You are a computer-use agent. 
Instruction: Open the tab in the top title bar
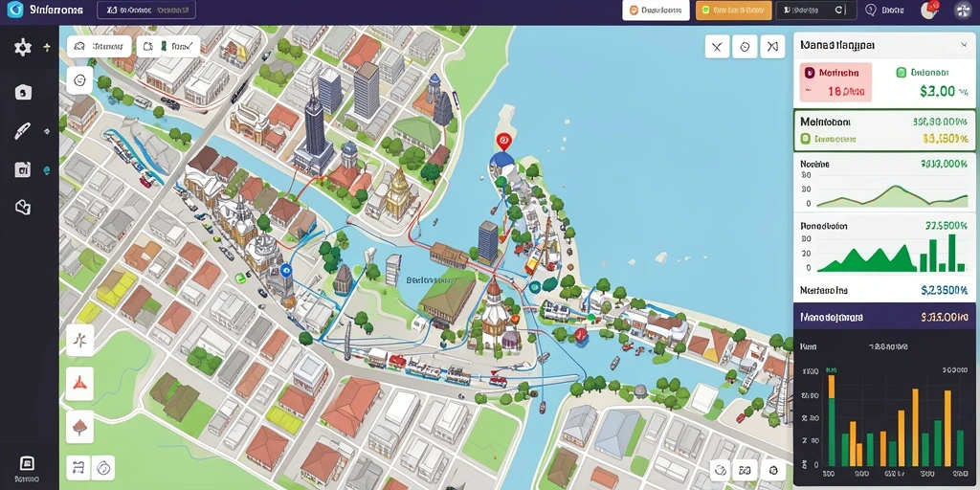coord(146,10)
